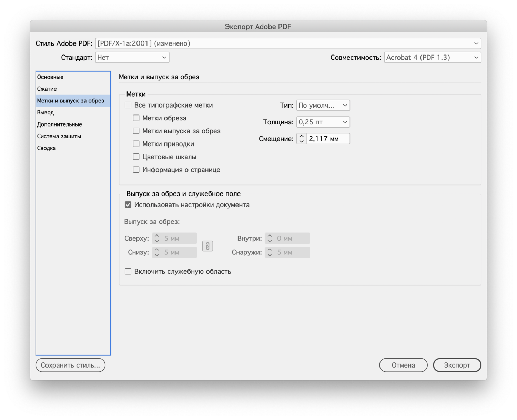Expand the Толщина weight dropdown
The width and height of the screenshot is (517, 420).
click(x=323, y=122)
